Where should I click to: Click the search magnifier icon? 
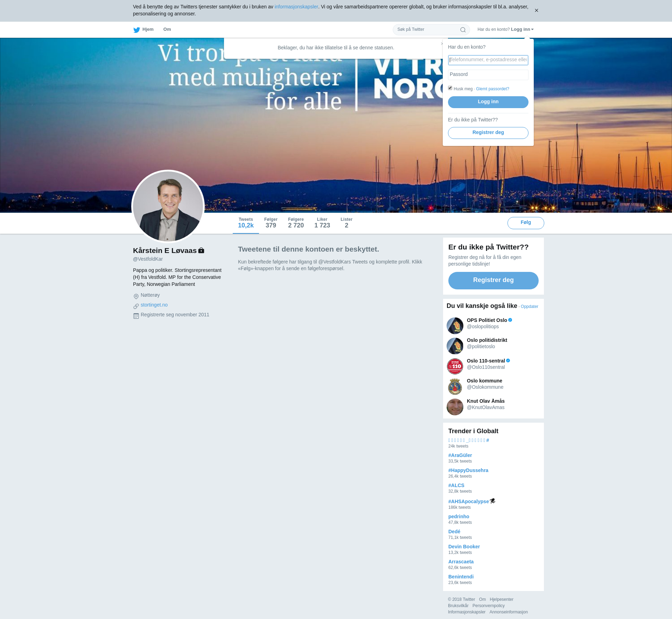pyautogui.click(x=463, y=30)
